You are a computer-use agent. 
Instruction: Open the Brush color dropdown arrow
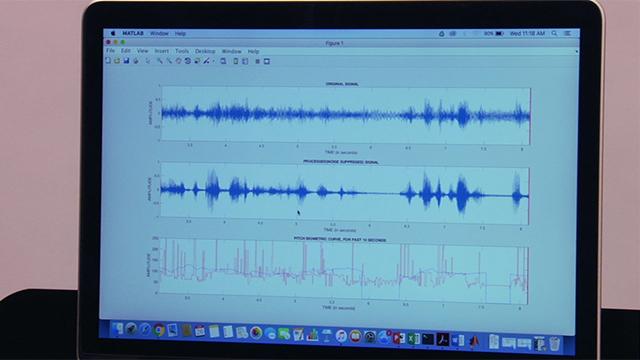(213, 61)
